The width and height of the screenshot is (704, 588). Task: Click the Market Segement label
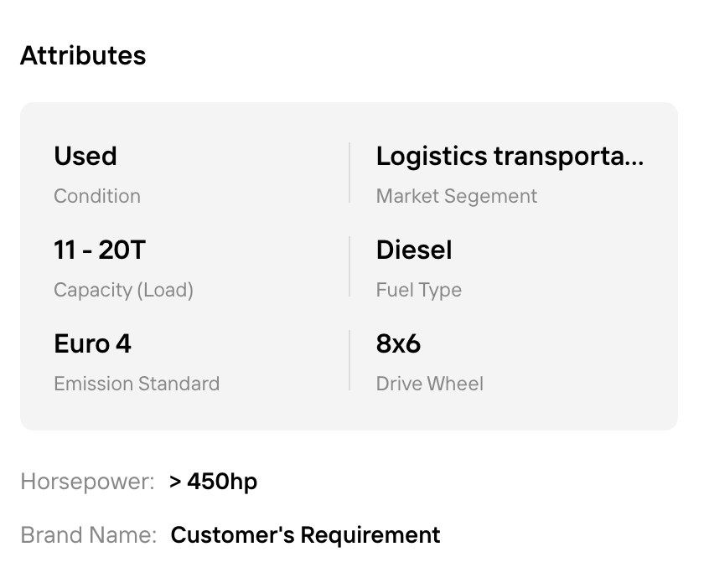[457, 196]
